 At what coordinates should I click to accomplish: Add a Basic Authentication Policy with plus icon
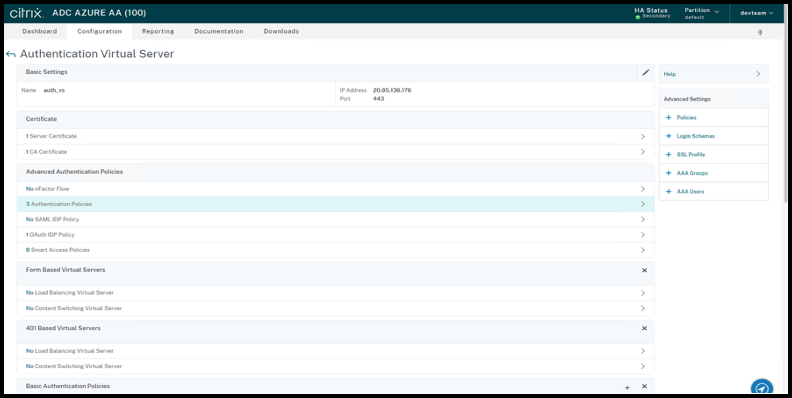(627, 387)
